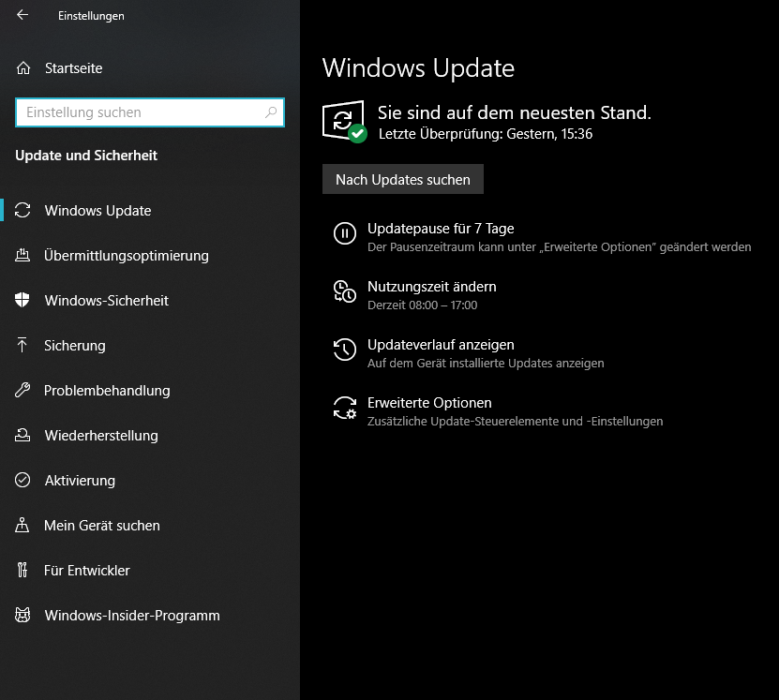Click the Mein Gerät suchen icon
The width and height of the screenshot is (779, 700).
(22, 525)
